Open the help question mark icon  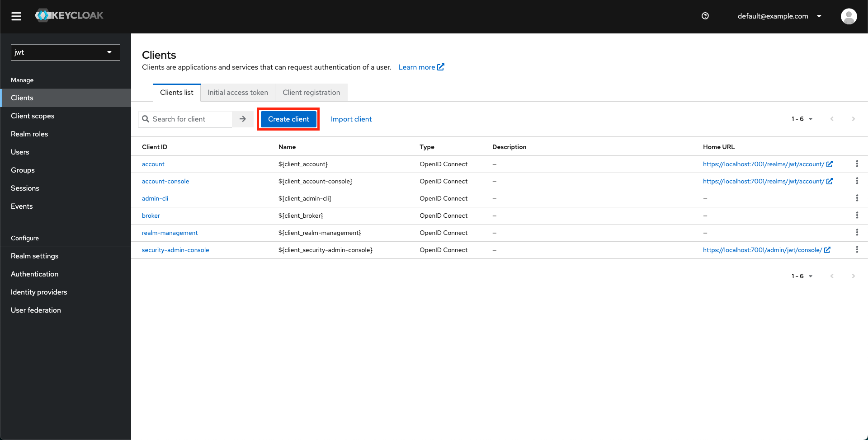[705, 16]
